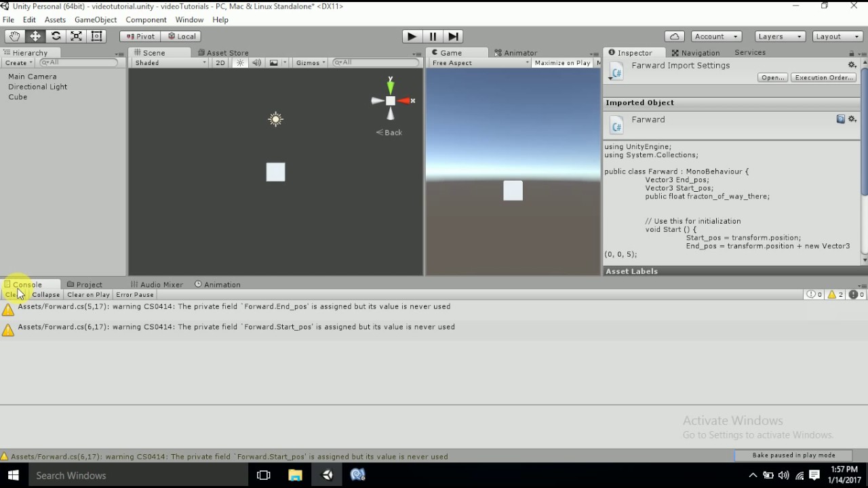This screenshot has height=488, width=868.
Task: Open the Free Aspect dropdown
Action: pos(480,63)
